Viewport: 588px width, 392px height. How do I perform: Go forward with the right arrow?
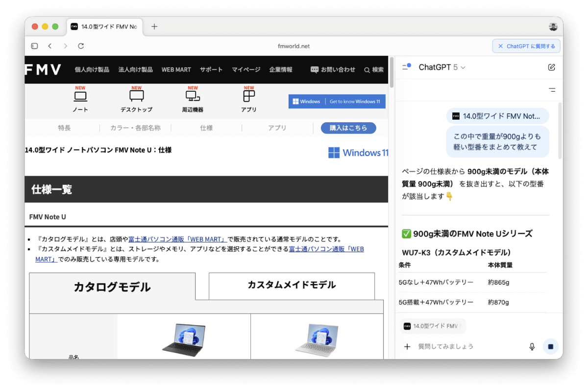point(65,46)
